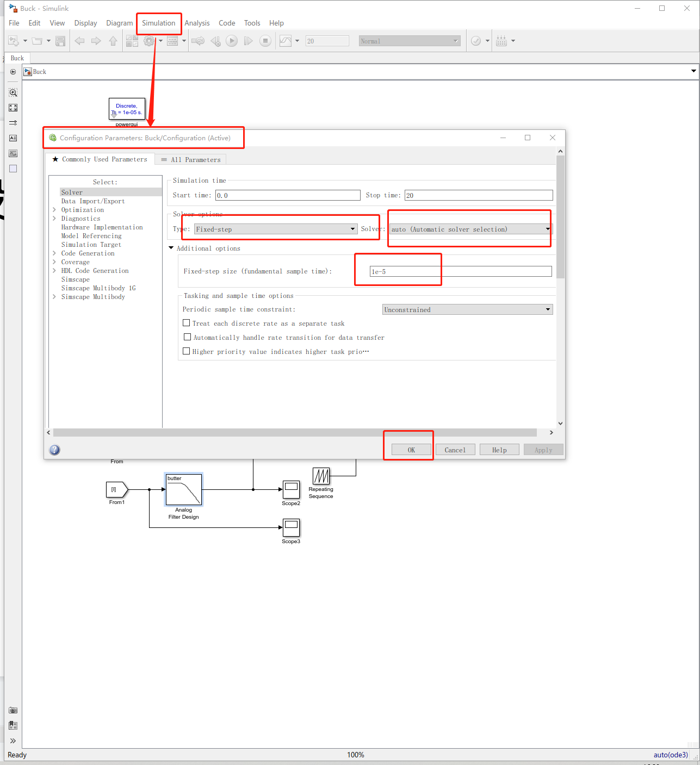Image resolution: width=700 pixels, height=765 pixels.
Task: Switch to Commonly Used Parameters tab
Action: click(x=100, y=159)
